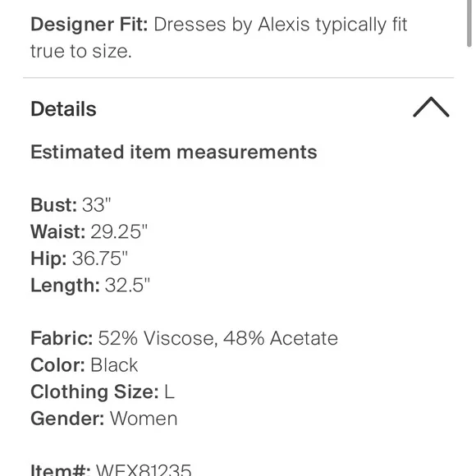Select the Bust 33" measurement line
The height and width of the screenshot is (476, 476).
(71, 204)
